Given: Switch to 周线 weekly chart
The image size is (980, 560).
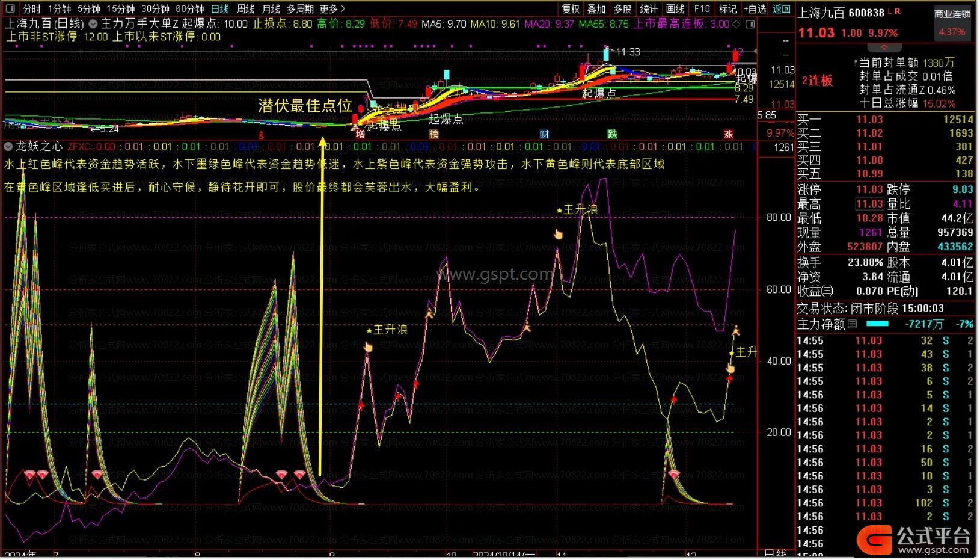Looking at the screenshot, I should coord(245,8).
